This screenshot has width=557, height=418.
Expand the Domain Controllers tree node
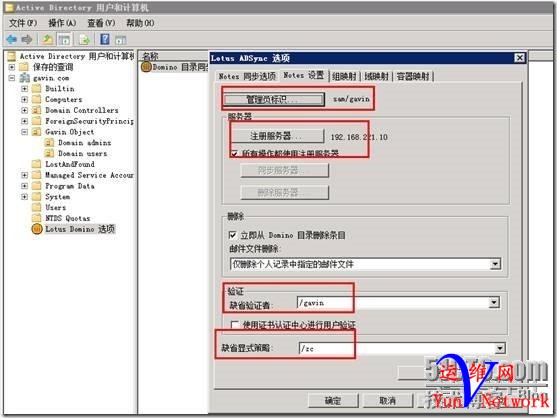tap(24, 110)
